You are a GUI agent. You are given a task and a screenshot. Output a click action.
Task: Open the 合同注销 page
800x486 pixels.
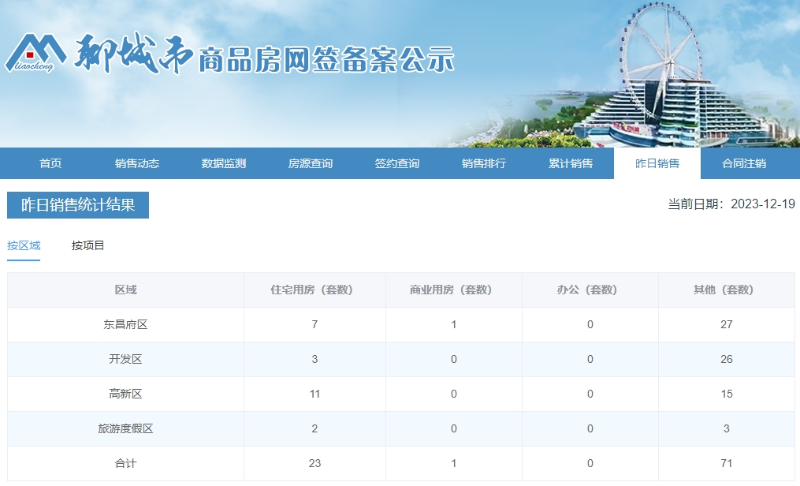tap(744, 164)
